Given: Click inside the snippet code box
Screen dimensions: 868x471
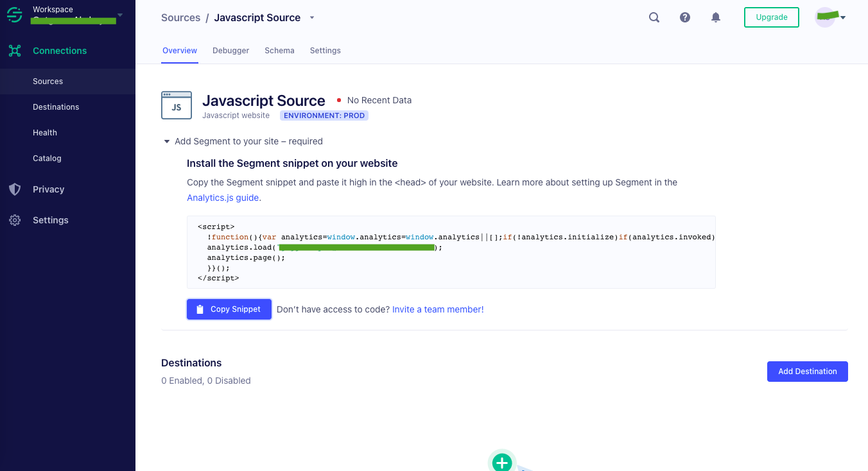Looking at the screenshot, I should pos(451,252).
